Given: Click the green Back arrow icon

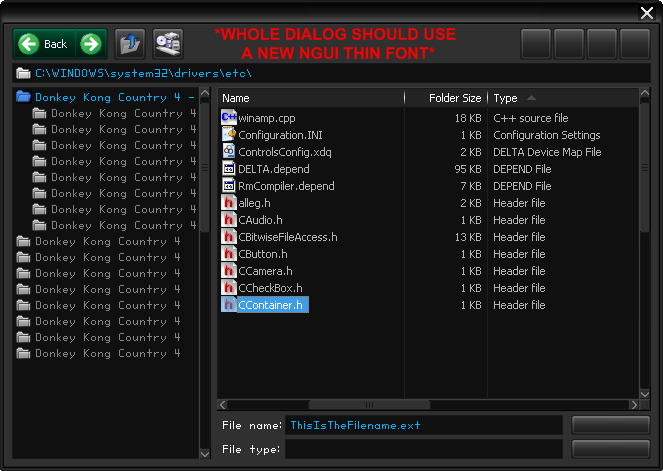Looking at the screenshot, I should [28, 43].
